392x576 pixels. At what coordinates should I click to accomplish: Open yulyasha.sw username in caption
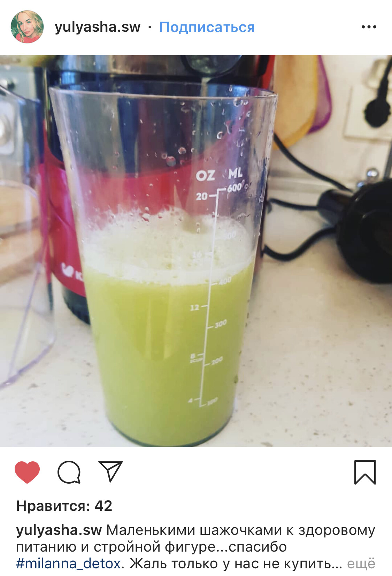59,530
